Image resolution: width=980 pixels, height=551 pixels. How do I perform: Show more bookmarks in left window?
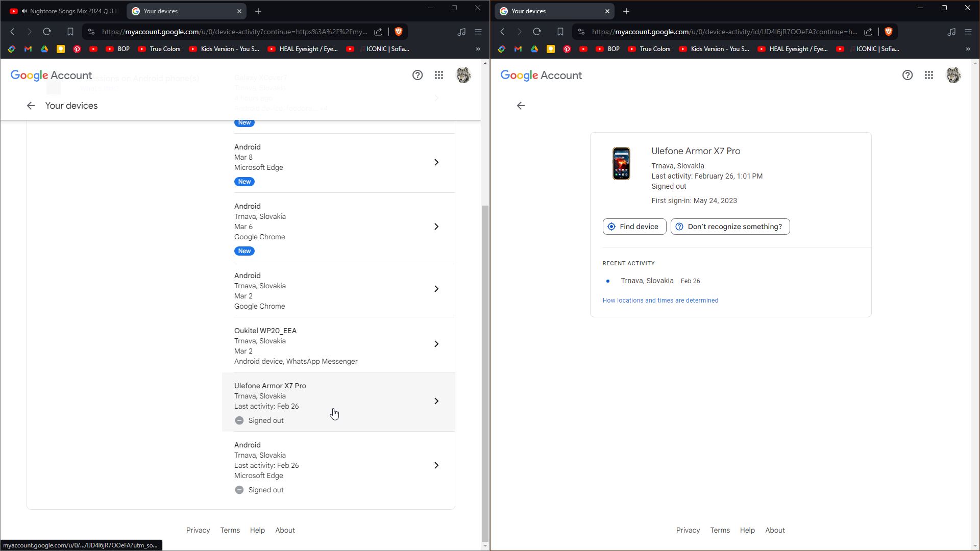tap(478, 49)
